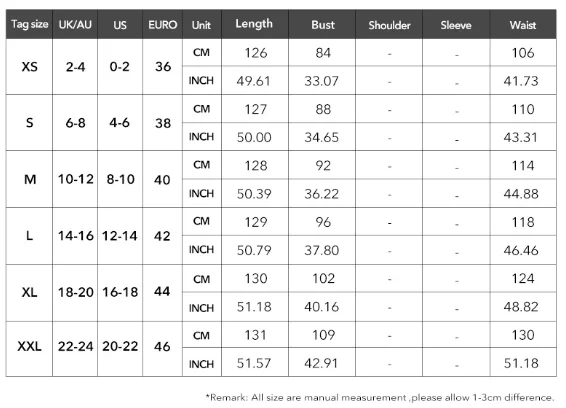Viewport: 566px width, 408px height.
Task: Select bust value 36.22 inches
Action: click(322, 194)
